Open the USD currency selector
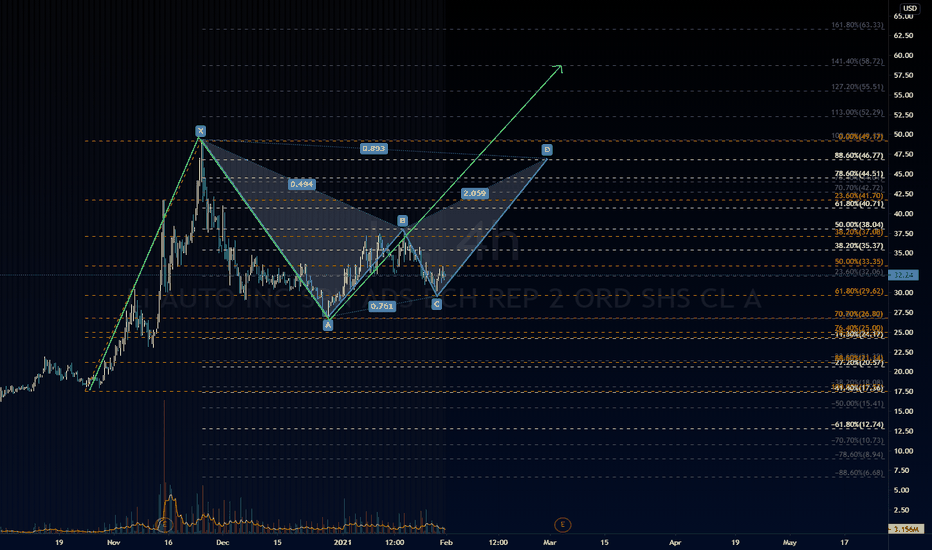This screenshot has width=932, height=550. tap(910, 8)
